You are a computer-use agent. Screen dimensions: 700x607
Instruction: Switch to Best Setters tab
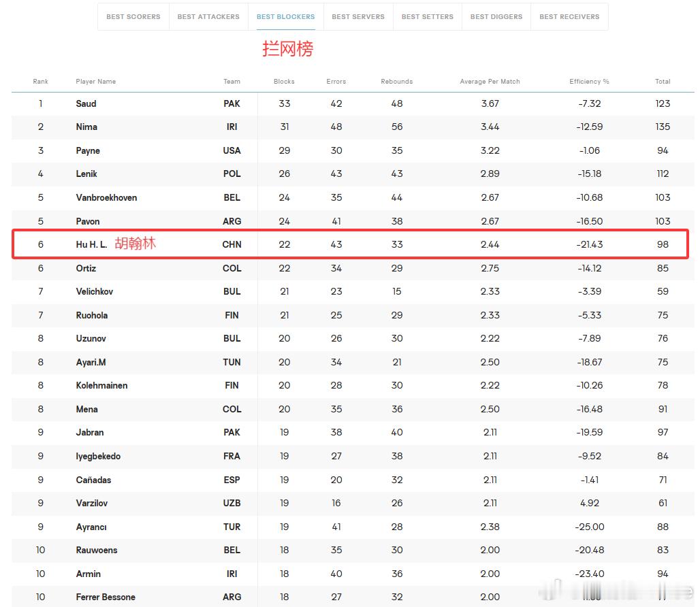[427, 17]
